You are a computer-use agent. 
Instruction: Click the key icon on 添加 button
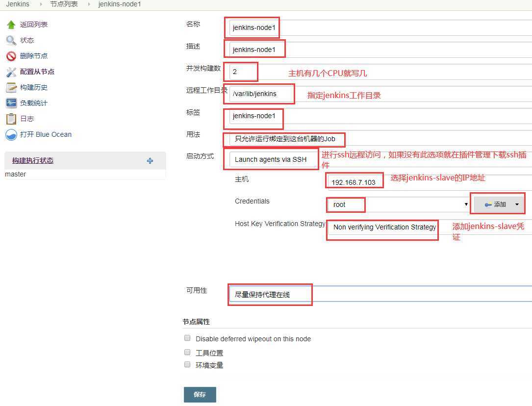pyautogui.click(x=488, y=204)
